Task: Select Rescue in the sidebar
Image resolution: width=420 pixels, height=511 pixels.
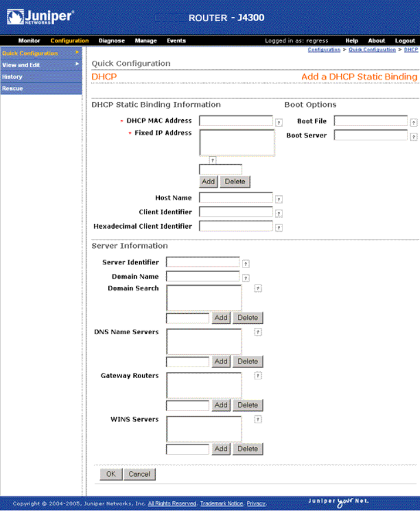Action: (41, 88)
